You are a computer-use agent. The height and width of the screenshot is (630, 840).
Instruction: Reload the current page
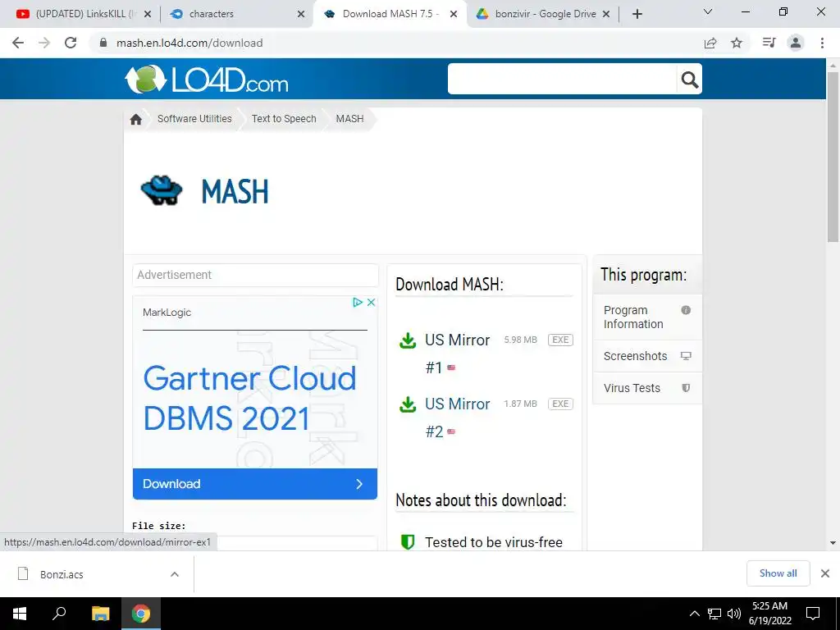71,43
